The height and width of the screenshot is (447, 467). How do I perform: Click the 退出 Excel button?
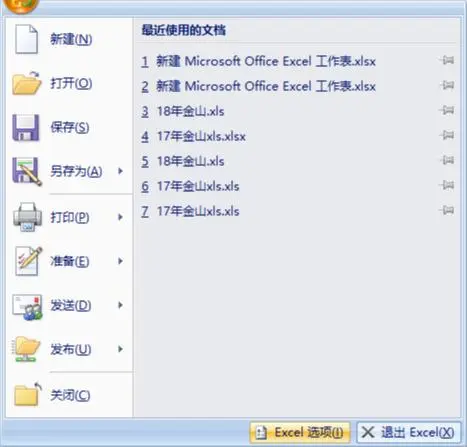[409, 433]
